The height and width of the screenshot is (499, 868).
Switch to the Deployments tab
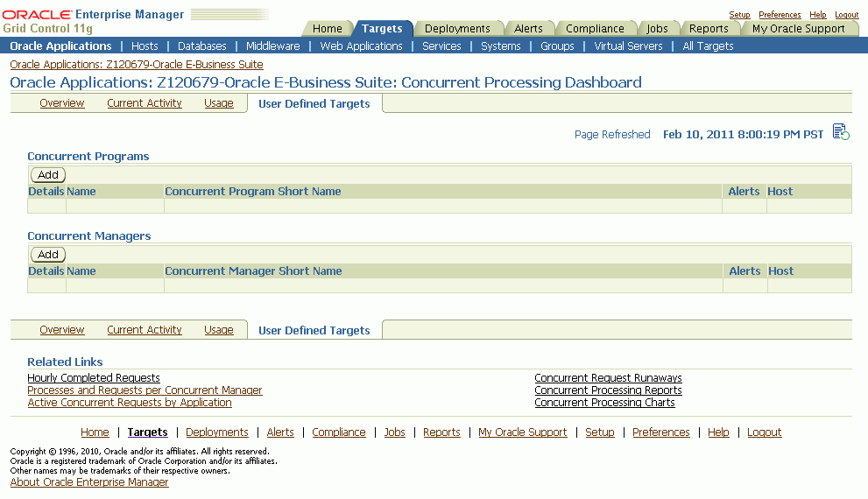[x=457, y=28]
